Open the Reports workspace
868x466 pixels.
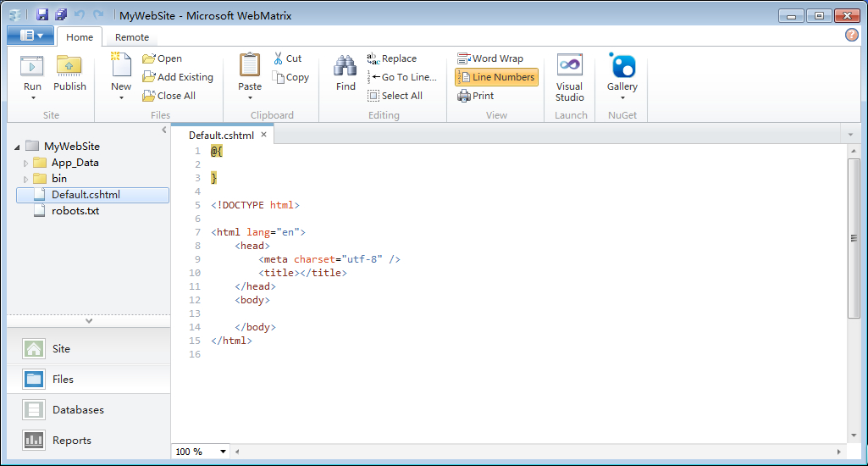pyautogui.click(x=89, y=440)
